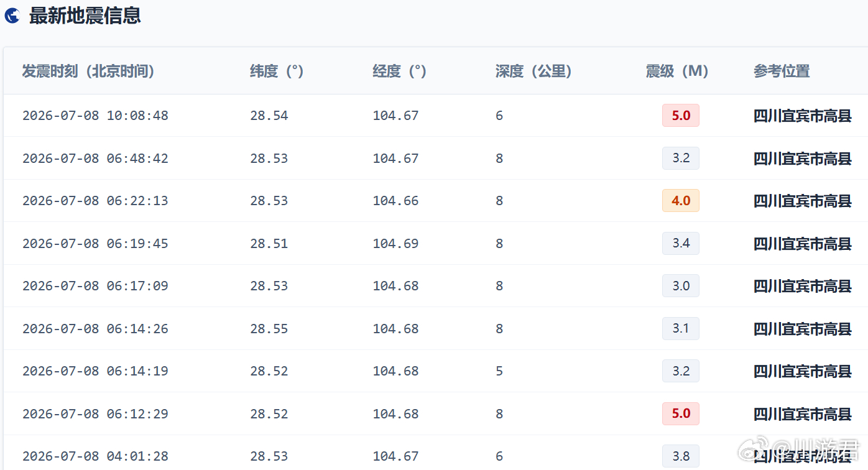Screen dimensions: 868x470
Task: Click the 3.2 magnitude badge for 06:48:42
Action: point(681,159)
